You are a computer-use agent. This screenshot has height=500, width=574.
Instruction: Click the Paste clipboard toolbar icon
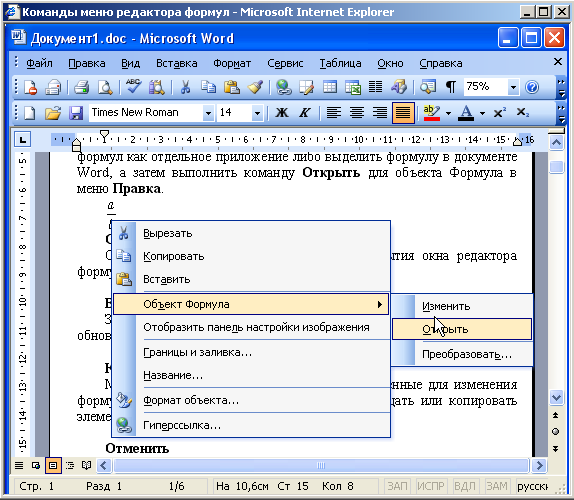click(232, 87)
